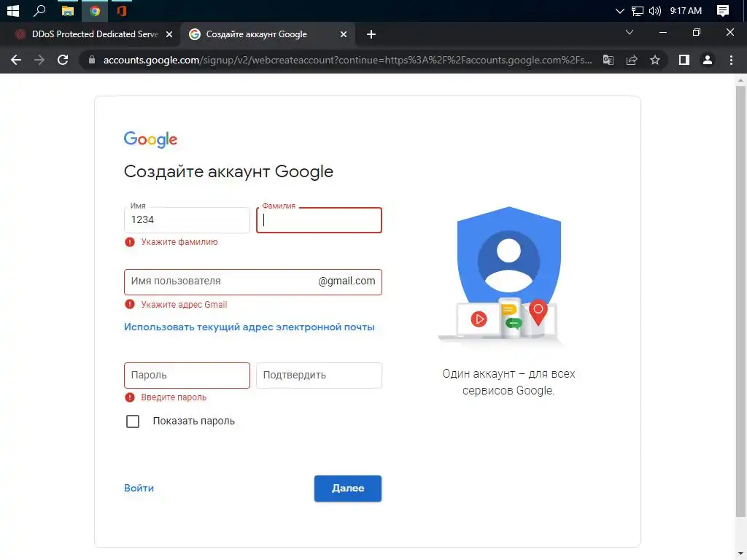Image resolution: width=747 pixels, height=560 pixels.
Task: Bookmark this page with star
Action: (x=655, y=60)
